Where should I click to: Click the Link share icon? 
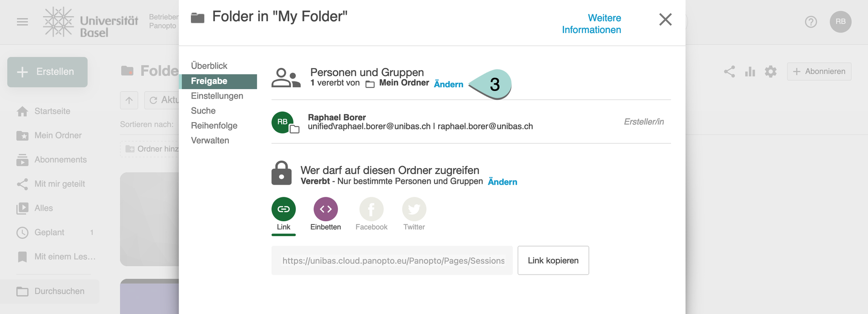click(x=284, y=209)
